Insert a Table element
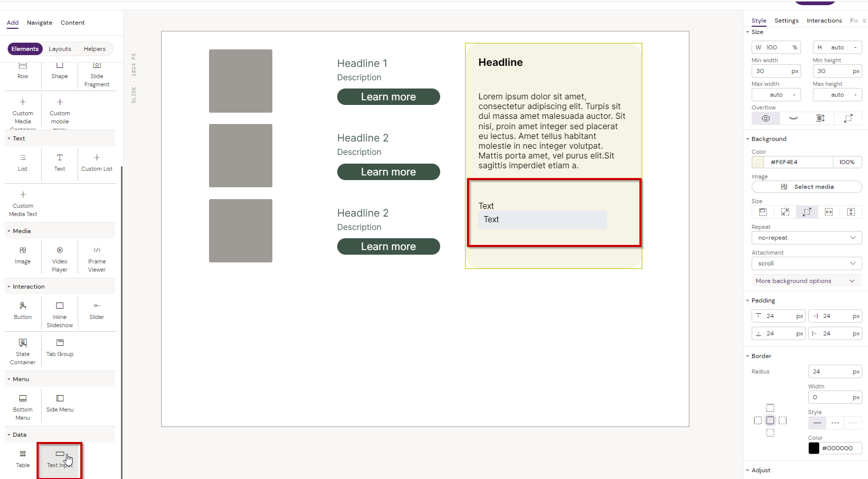This screenshot has height=479, width=868. (x=23, y=458)
